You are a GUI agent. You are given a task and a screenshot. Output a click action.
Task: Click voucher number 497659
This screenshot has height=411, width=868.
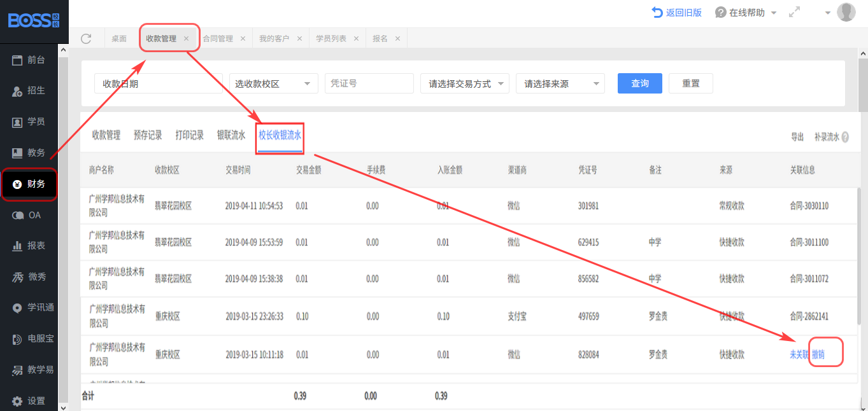[588, 316]
